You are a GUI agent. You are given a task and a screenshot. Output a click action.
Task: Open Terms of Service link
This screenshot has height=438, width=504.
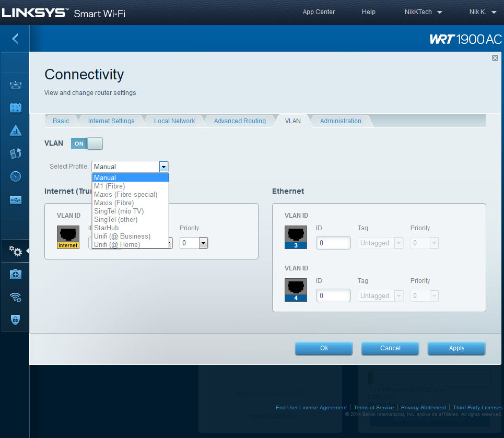(374, 408)
